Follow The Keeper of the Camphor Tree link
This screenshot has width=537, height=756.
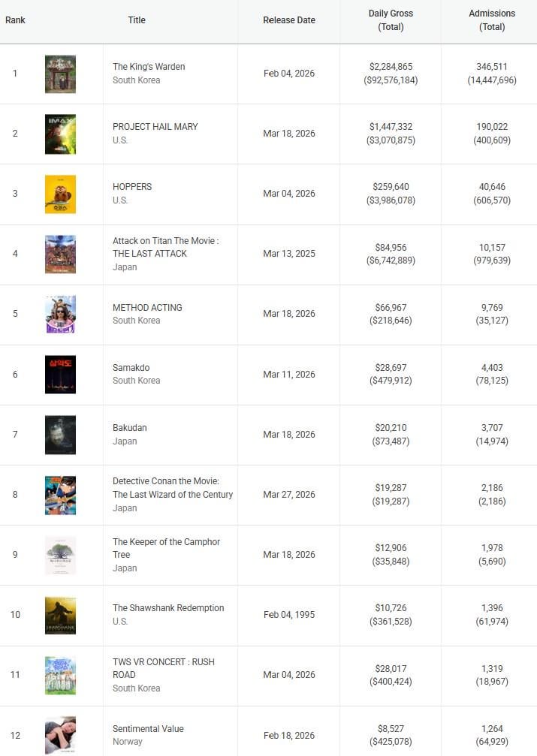pyautogui.click(x=166, y=548)
